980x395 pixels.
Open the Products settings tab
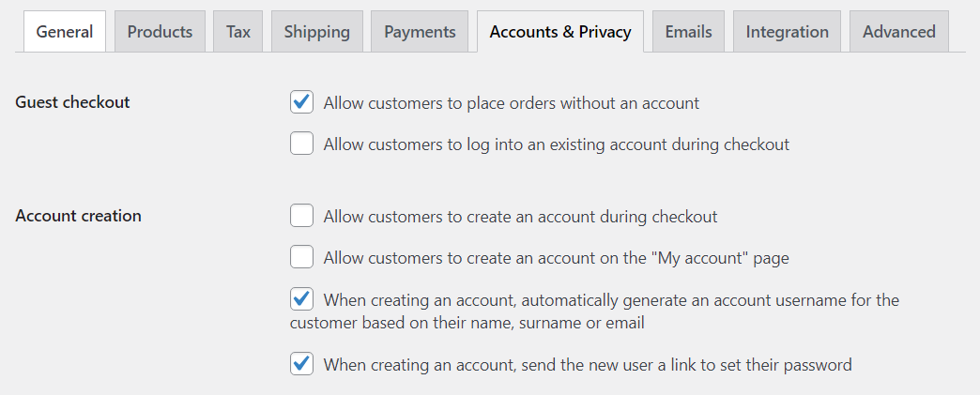[160, 32]
